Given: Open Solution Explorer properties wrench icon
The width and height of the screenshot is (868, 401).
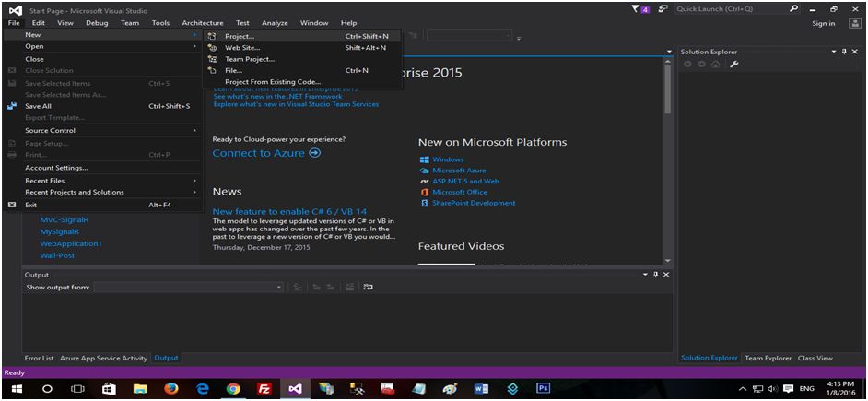Looking at the screenshot, I should 734,65.
